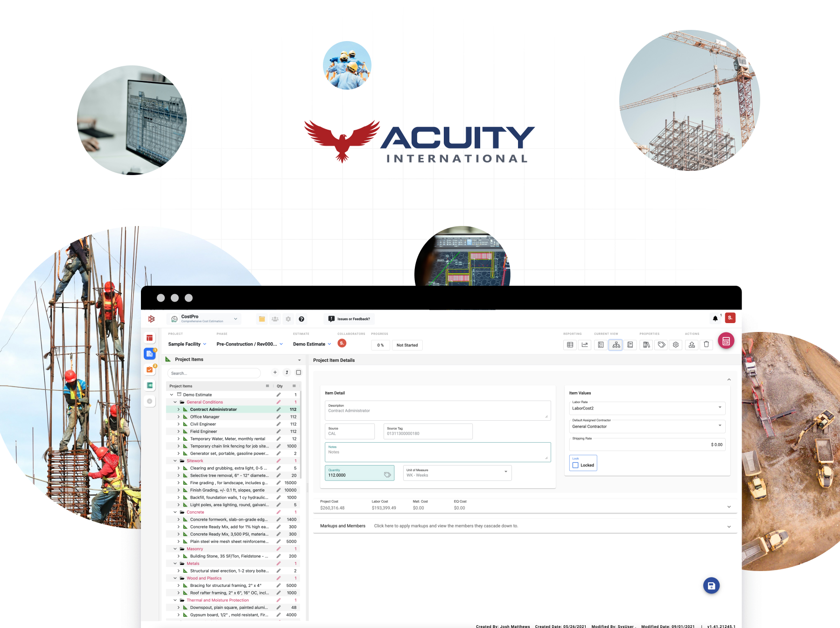840x628 pixels.
Task: Open Default Assigned Contractor dropdown
Action: pyautogui.click(x=647, y=426)
